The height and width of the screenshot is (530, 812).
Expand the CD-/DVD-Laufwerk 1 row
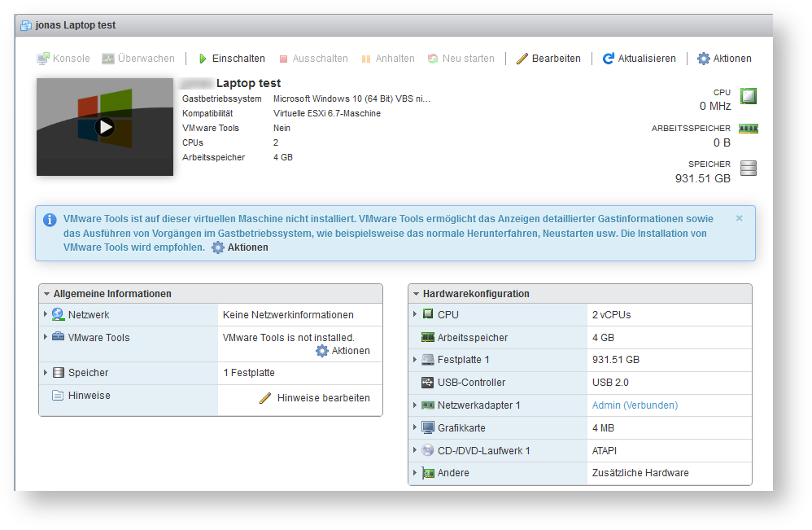pos(415,450)
